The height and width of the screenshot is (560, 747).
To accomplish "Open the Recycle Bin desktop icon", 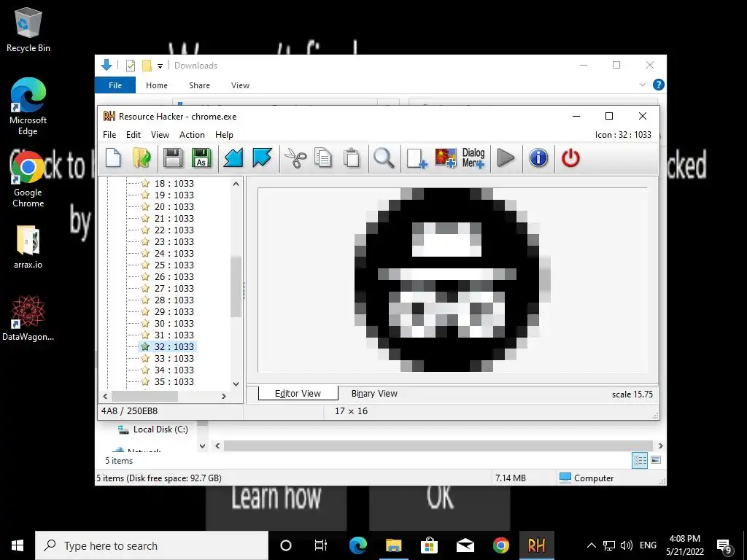I will coord(28,31).
